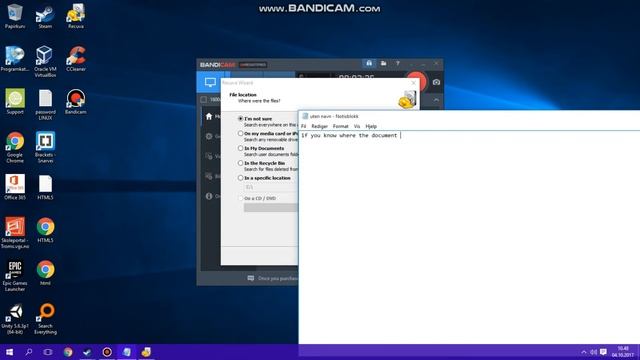The width and height of the screenshot is (640, 360).
Task: Select the CCleaner desktop icon
Action: (76, 59)
